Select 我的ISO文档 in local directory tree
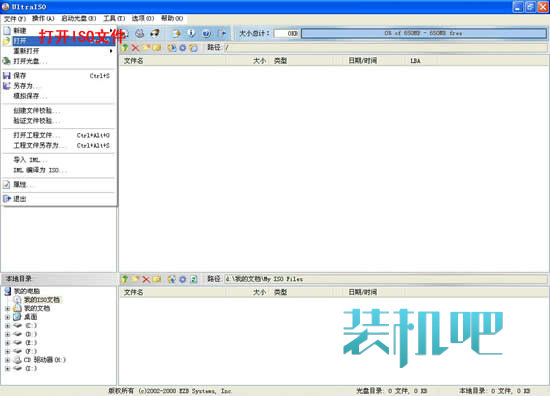The image size is (550, 396). point(41,300)
